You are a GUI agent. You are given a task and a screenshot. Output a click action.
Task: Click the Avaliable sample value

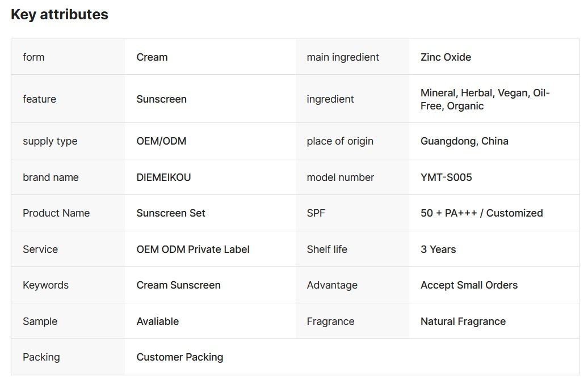coord(157,321)
